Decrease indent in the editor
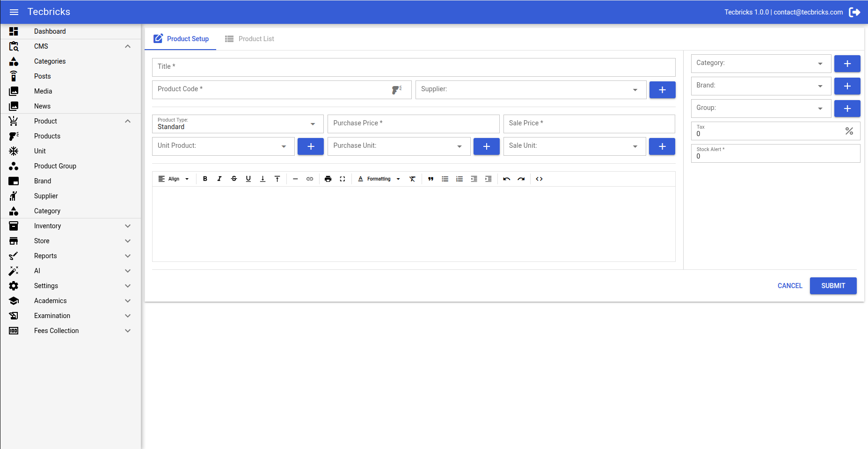 click(474, 179)
